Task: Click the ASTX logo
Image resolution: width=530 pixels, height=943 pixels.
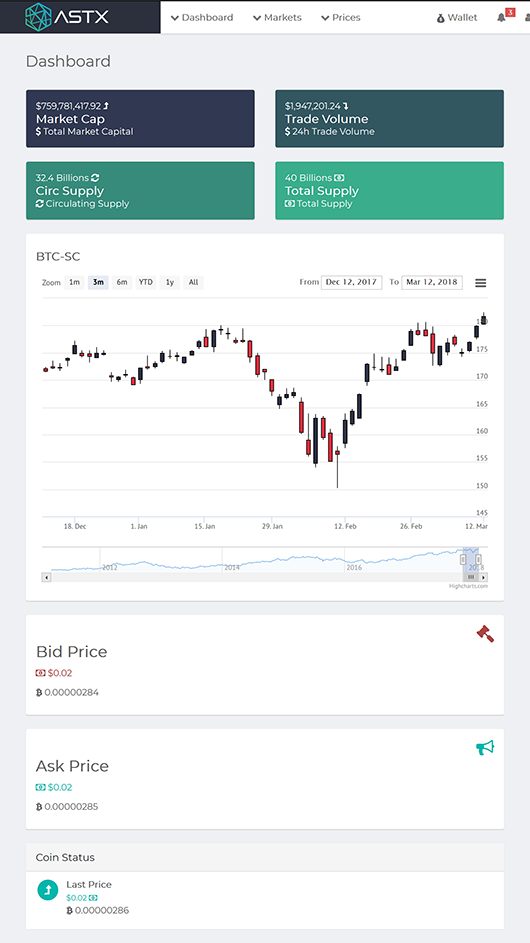Action: [67, 17]
